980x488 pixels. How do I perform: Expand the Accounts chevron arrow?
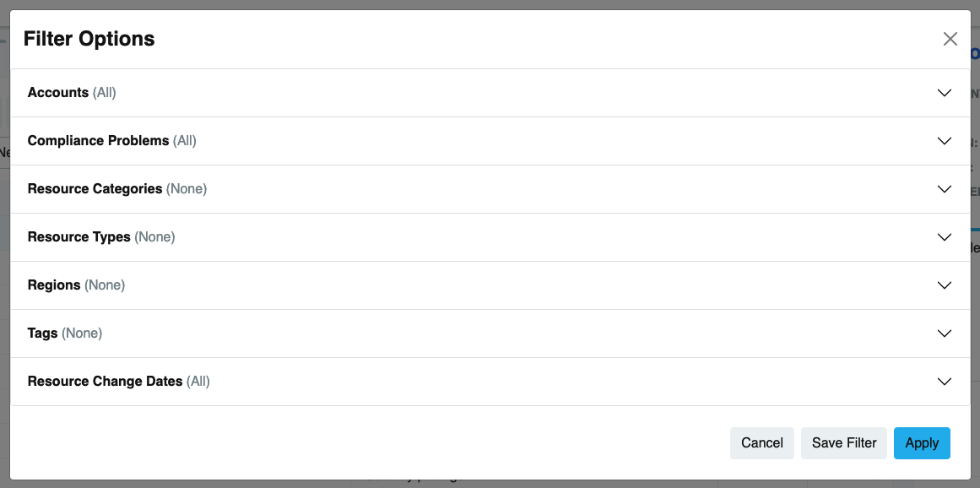coord(945,93)
